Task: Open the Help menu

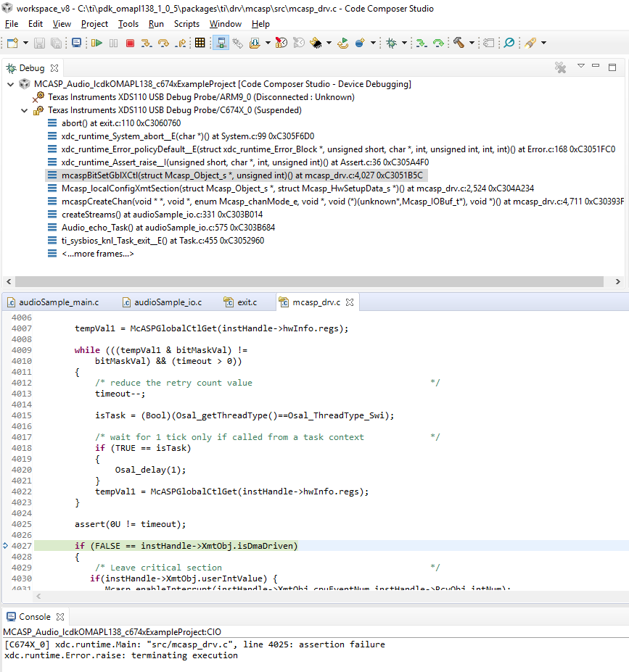Action: point(260,24)
